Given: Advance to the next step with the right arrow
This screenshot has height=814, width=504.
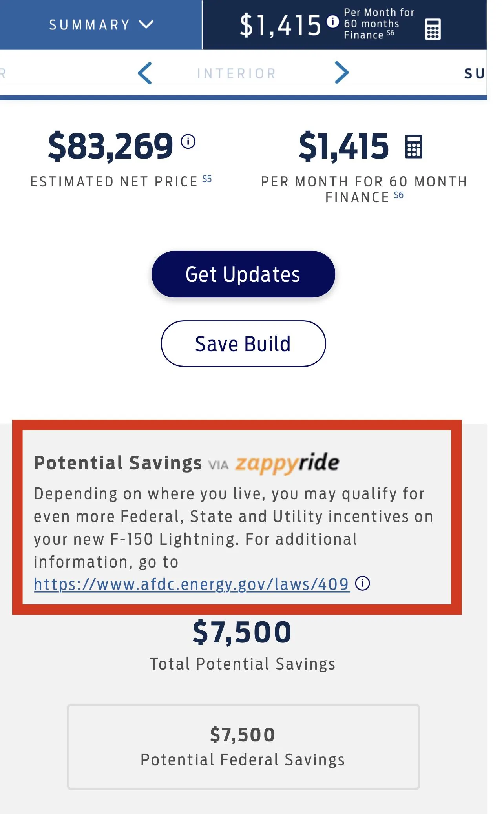Looking at the screenshot, I should (341, 73).
